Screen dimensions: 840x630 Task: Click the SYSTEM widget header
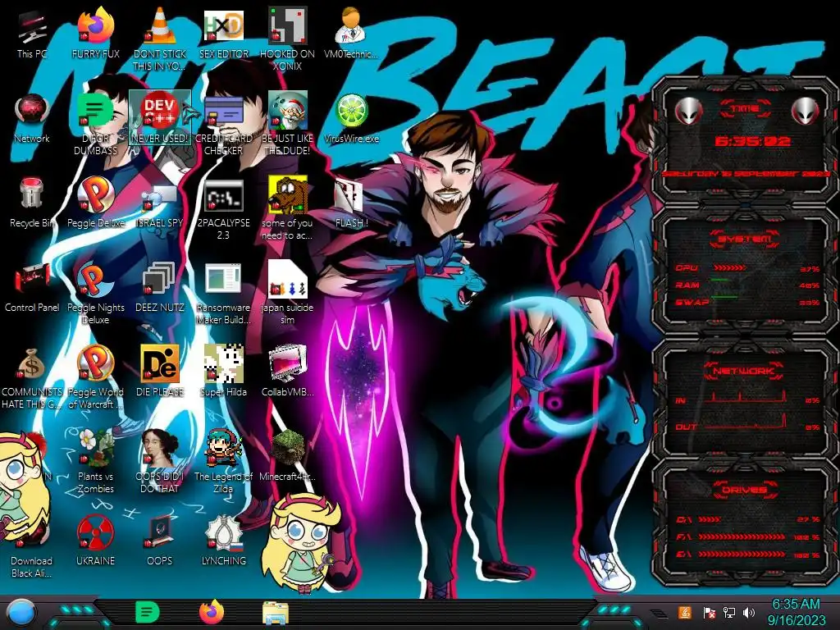(x=745, y=239)
